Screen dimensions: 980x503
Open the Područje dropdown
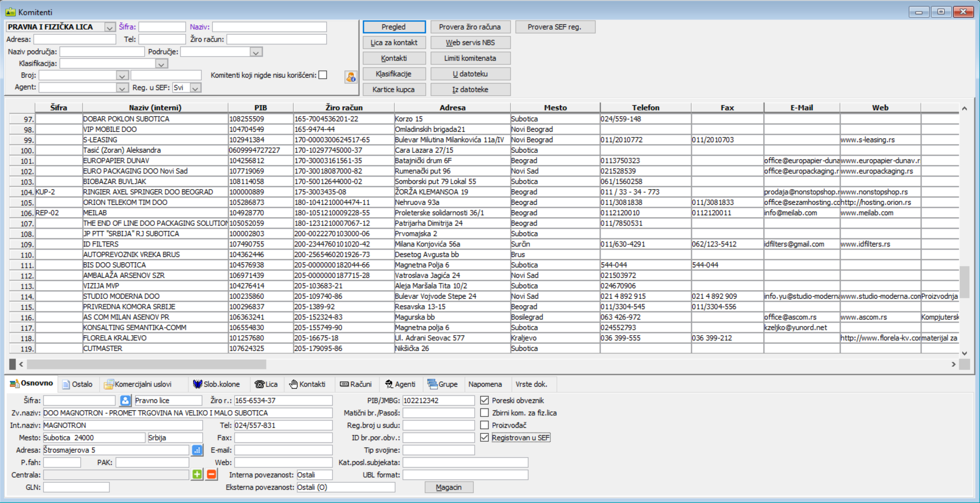pyautogui.click(x=256, y=52)
